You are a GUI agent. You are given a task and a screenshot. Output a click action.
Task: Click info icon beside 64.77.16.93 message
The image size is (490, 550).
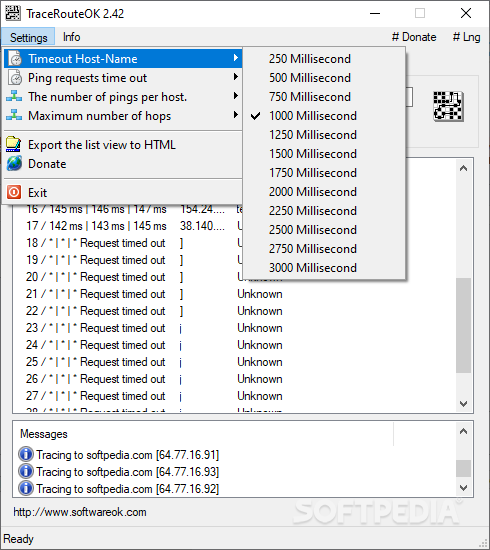(x=26, y=471)
